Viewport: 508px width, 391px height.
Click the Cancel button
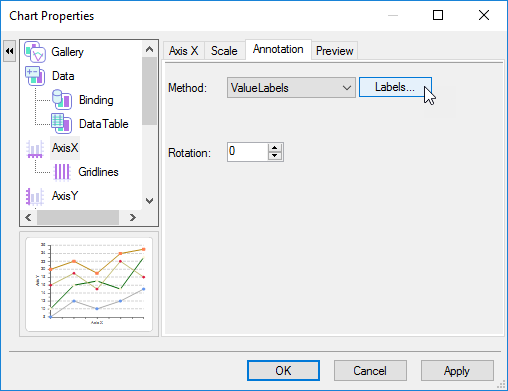point(370,371)
